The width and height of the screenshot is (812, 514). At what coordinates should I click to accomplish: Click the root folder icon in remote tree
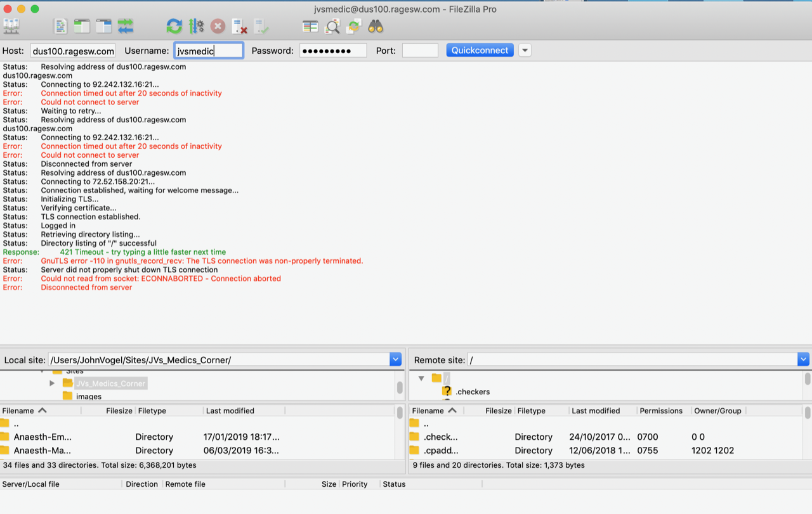(436, 378)
